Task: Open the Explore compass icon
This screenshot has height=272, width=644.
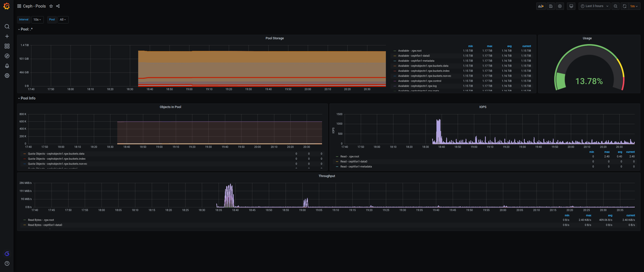Action: [x=7, y=56]
